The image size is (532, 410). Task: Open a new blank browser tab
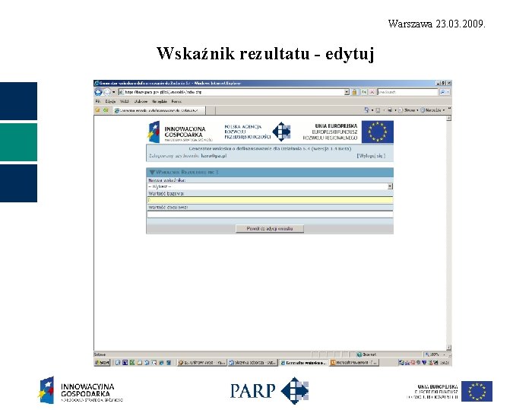point(211,110)
